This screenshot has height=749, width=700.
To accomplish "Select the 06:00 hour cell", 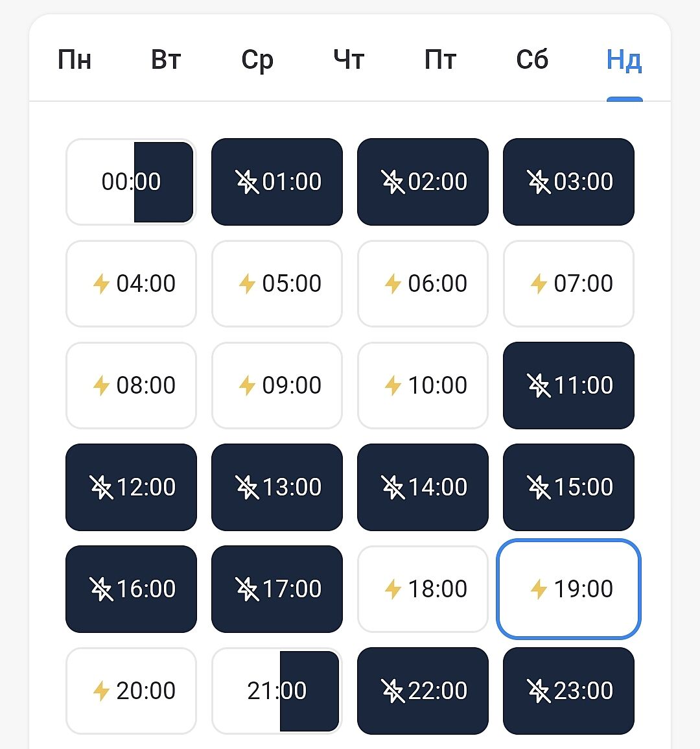I will pos(423,283).
